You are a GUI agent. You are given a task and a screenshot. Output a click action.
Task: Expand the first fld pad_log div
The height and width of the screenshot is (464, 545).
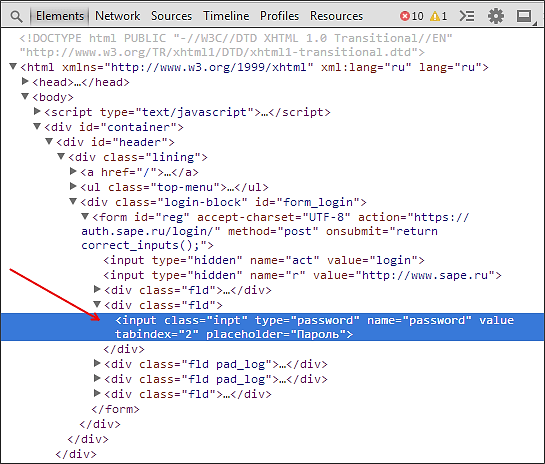[x=97, y=364]
